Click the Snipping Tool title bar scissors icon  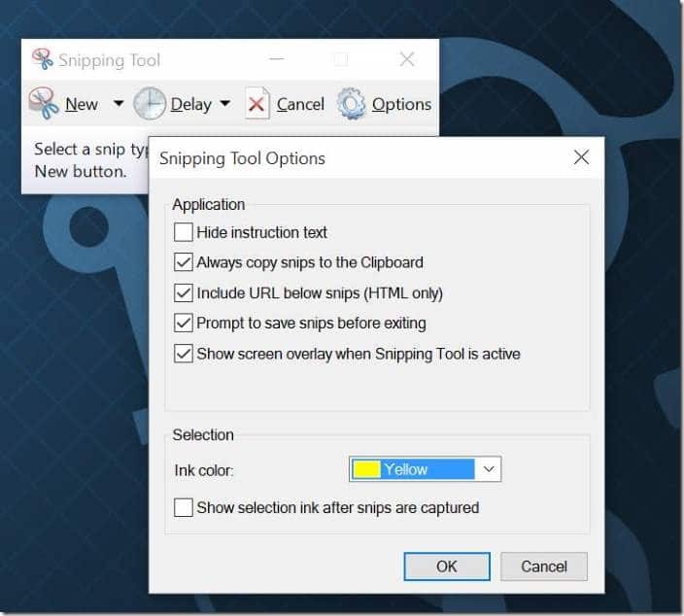43,59
